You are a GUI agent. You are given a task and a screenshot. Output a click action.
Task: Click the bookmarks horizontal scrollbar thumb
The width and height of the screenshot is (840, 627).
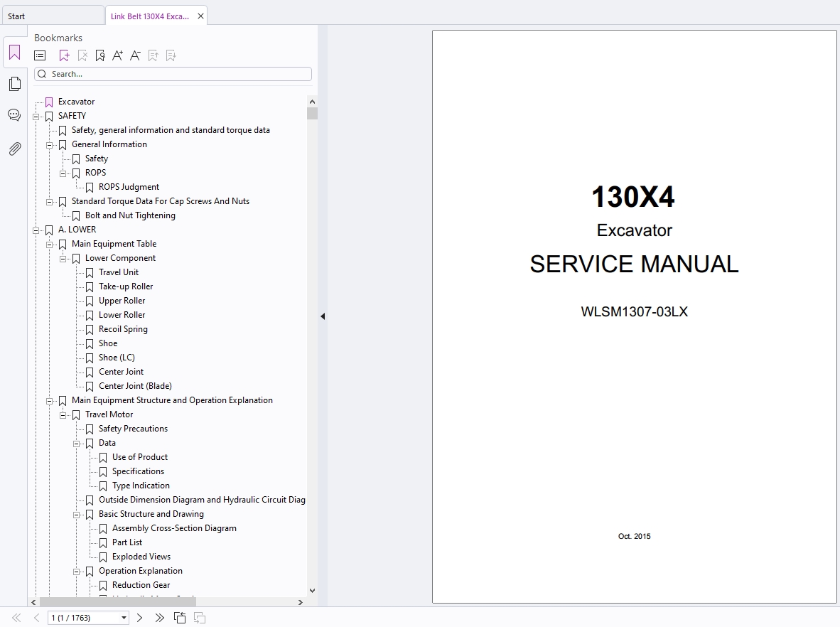pyautogui.click(x=118, y=602)
